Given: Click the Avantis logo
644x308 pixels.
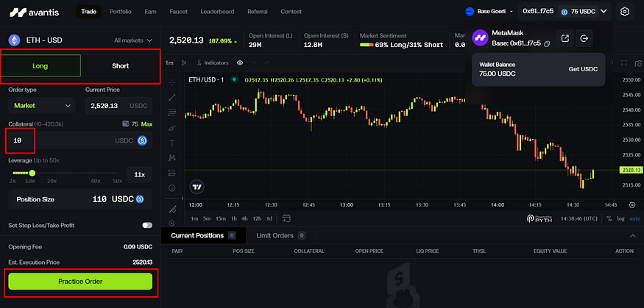Looking at the screenshot, I should click(x=34, y=12).
